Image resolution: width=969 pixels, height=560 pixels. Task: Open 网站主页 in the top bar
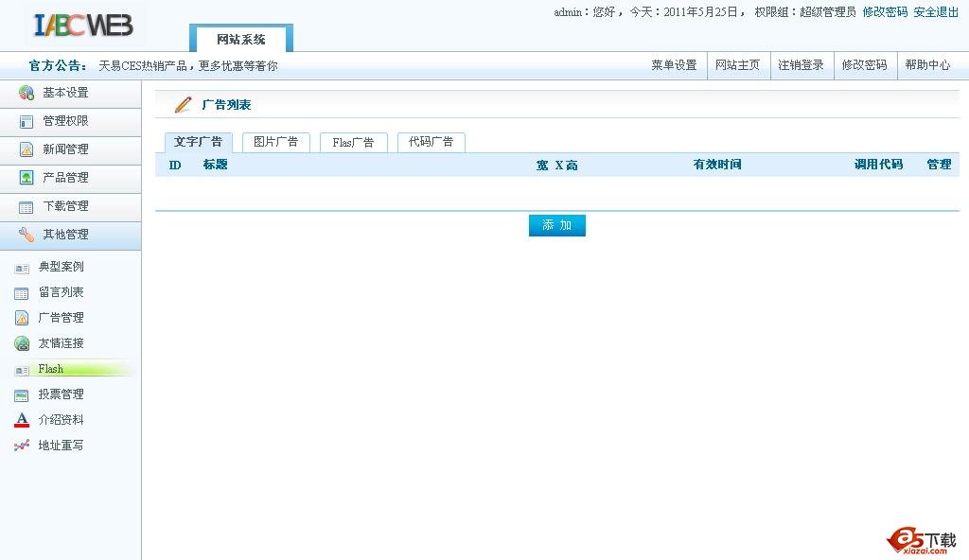click(x=737, y=65)
